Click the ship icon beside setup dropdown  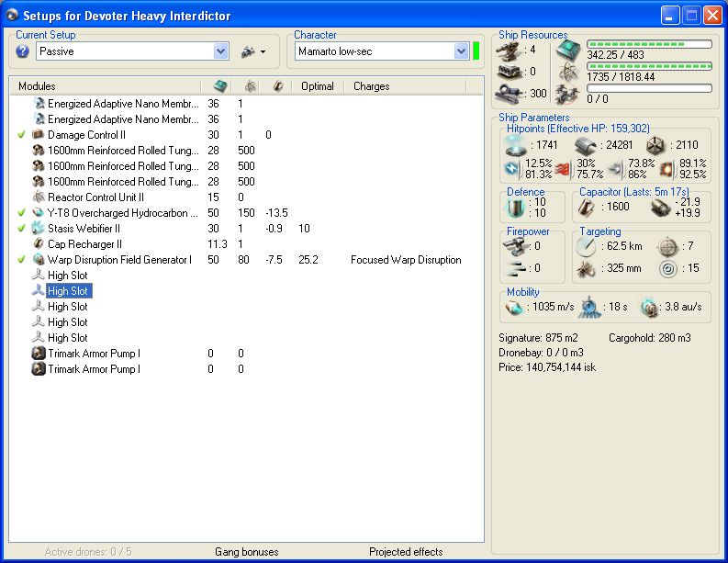(249, 51)
